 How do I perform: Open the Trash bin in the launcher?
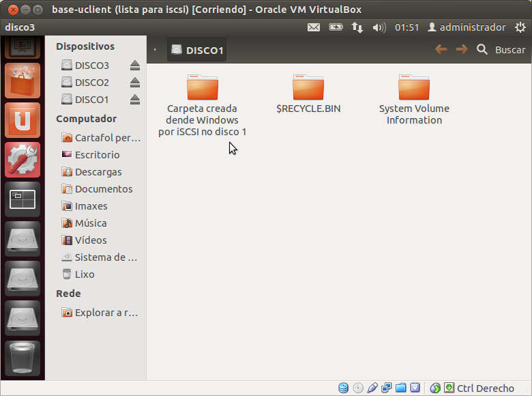(x=23, y=358)
